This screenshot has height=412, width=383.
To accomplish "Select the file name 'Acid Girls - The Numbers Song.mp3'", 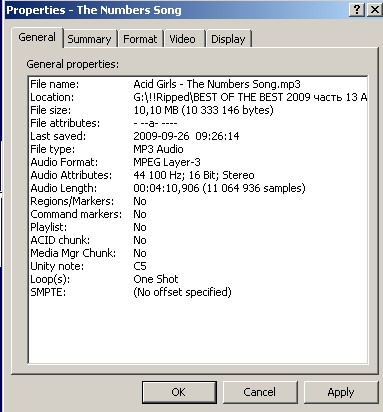I will [217, 84].
